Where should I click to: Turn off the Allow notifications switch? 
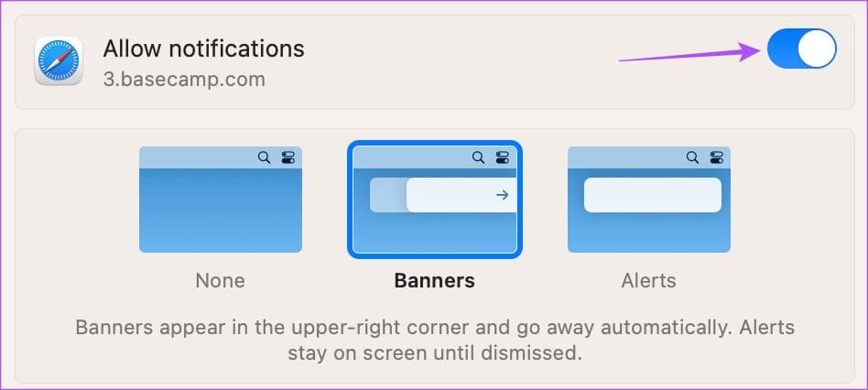pos(801,49)
